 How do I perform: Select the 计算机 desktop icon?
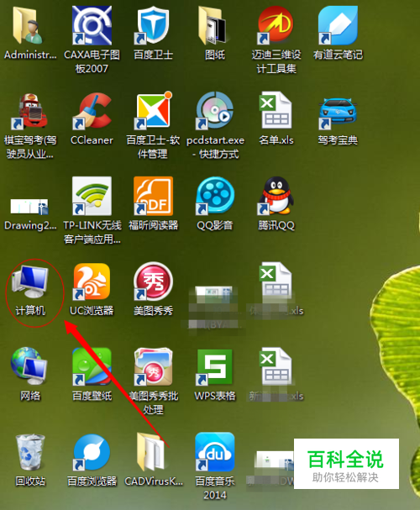click(30, 281)
